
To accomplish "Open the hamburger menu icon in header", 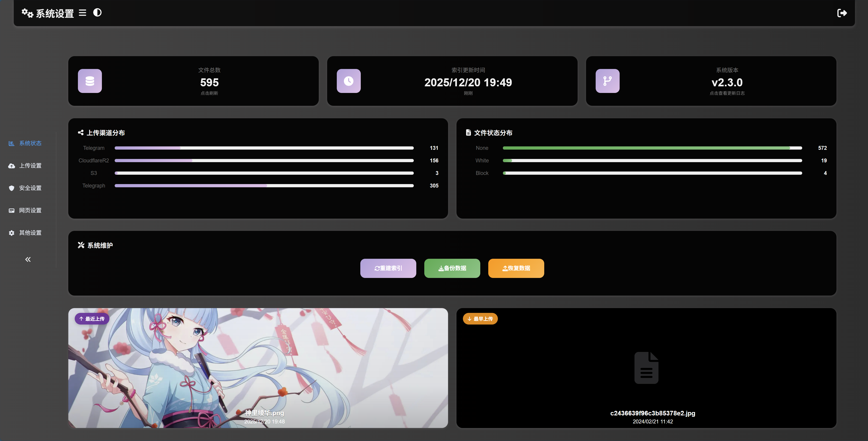I will tap(82, 13).
